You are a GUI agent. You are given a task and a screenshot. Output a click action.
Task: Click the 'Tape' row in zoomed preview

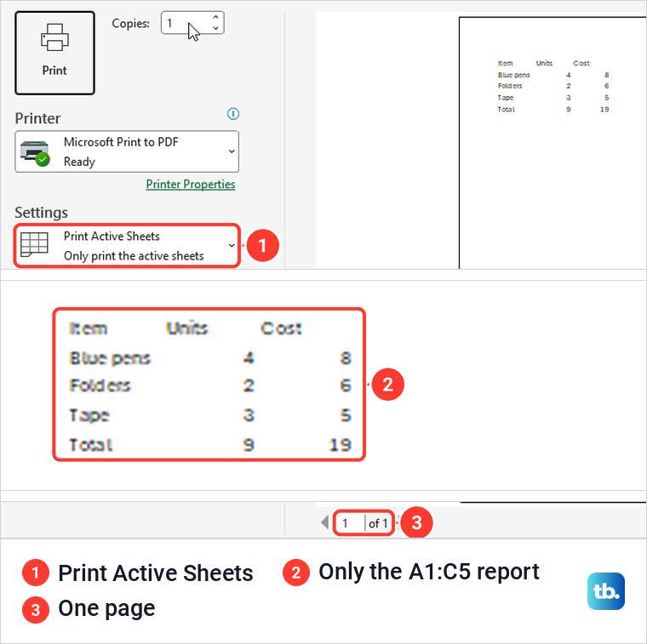(210, 415)
